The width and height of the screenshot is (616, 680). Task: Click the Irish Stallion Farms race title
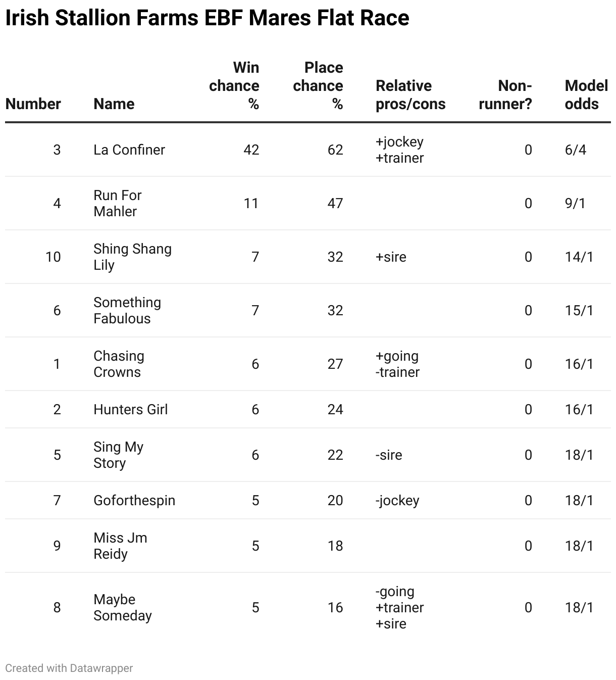coord(207,18)
